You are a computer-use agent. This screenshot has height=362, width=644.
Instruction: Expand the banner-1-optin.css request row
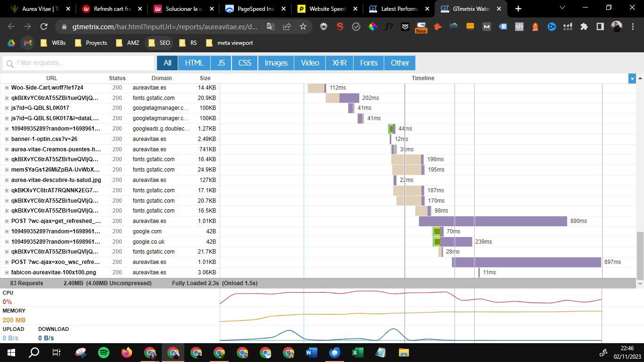point(7,139)
